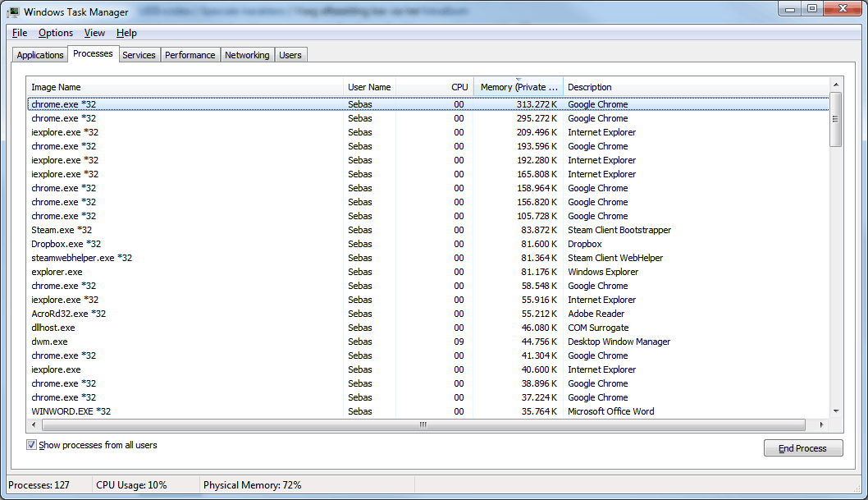Screen dimensions: 868x500
Task: Click the COM Surrogate description cell
Action: tap(598, 328)
